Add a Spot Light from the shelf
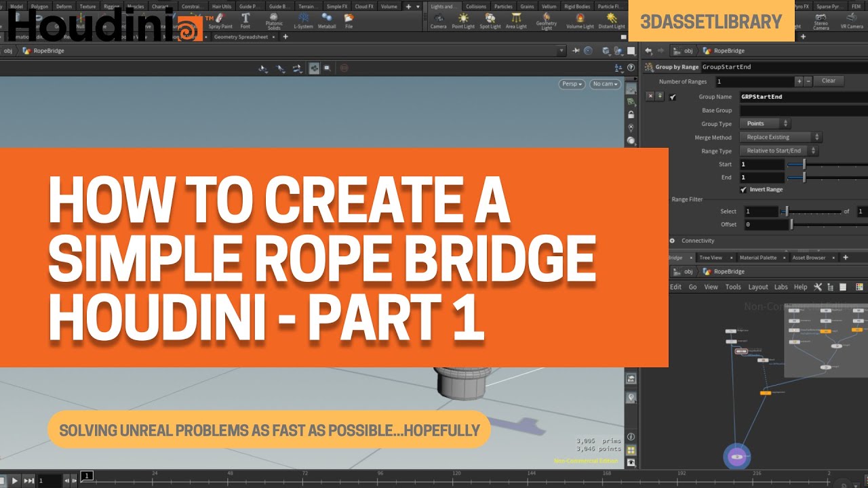 490,20
